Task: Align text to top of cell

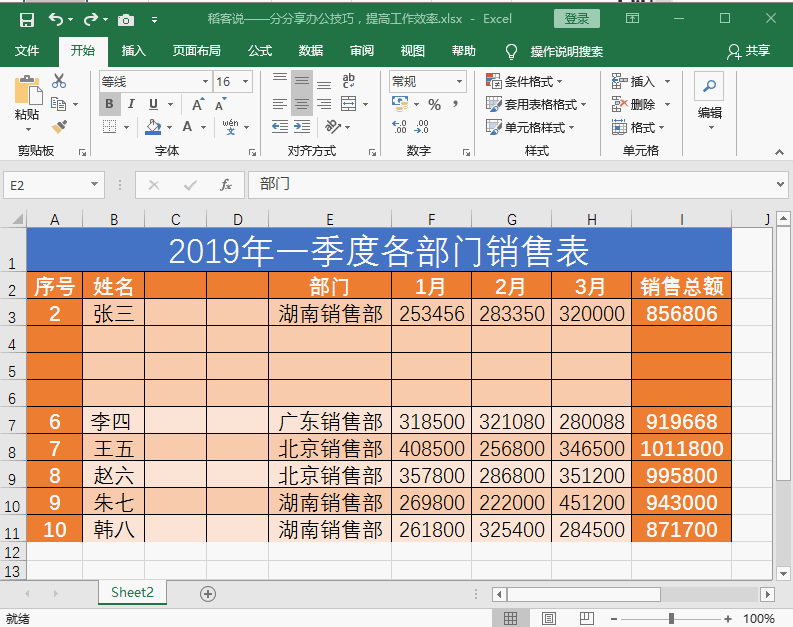Action: 280,80
